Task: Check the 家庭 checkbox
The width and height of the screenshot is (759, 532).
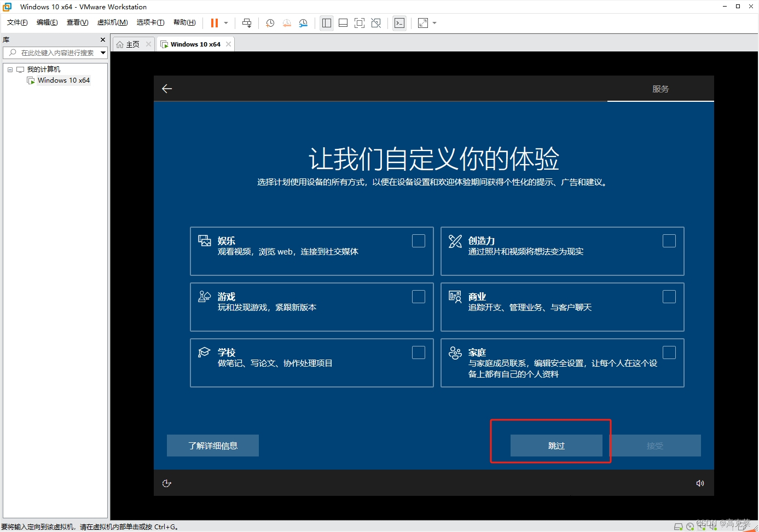Action: [x=669, y=352]
